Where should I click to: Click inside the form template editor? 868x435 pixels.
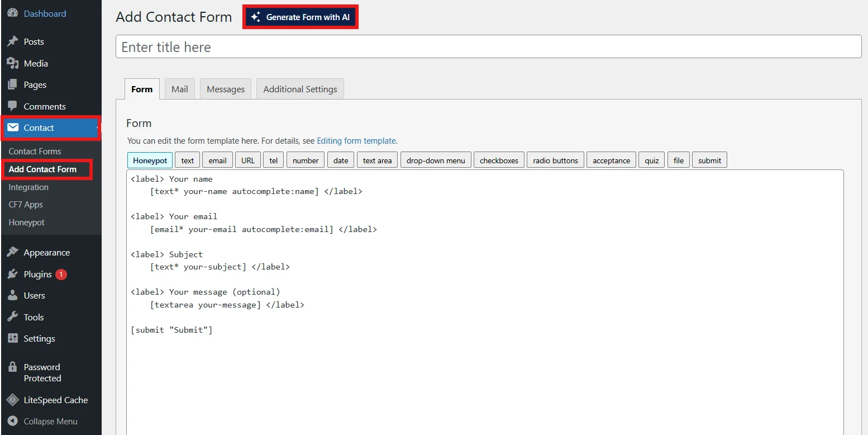pos(485,302)
